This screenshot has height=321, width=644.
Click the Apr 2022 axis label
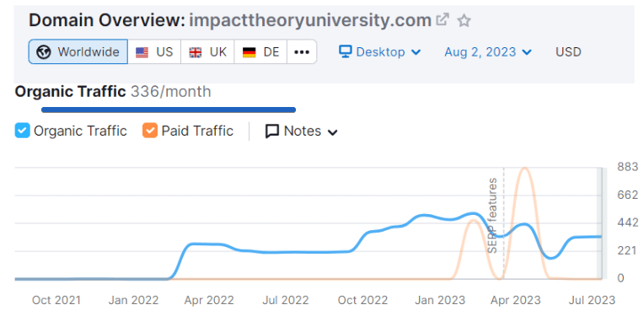(209, 300)
